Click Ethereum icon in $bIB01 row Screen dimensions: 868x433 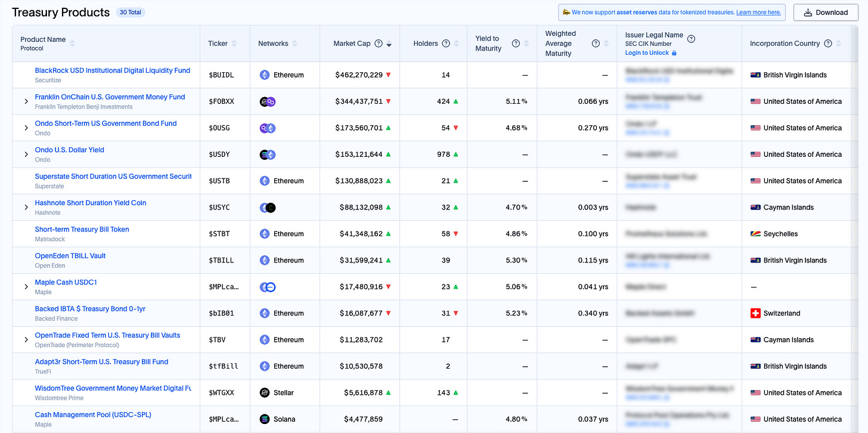[265, 313]
